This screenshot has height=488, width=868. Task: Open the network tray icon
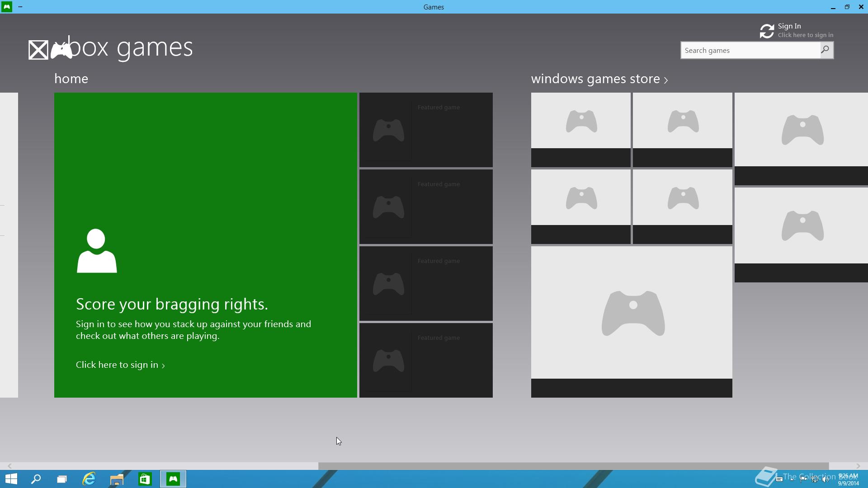pos(815,479)
